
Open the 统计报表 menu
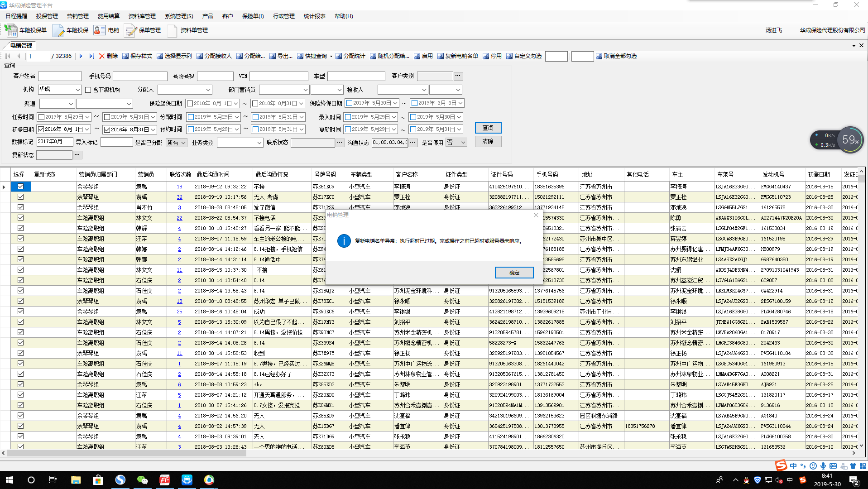(x=314, y=16)
